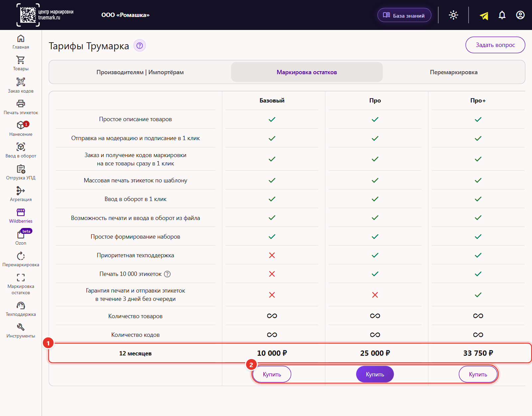
Task: Open Перемаркировка in the sidebar
Action: tap(21, 259)
